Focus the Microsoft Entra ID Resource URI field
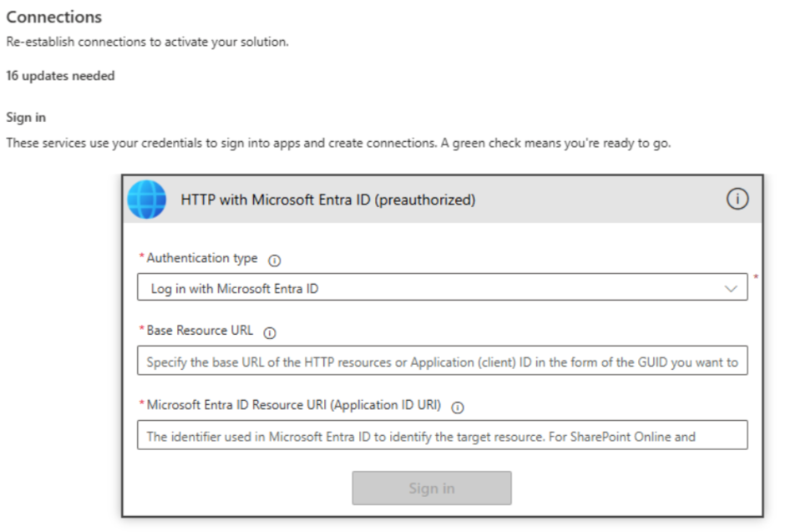The image size is (790, 532). pyautogui.click(x=443, y=435)
